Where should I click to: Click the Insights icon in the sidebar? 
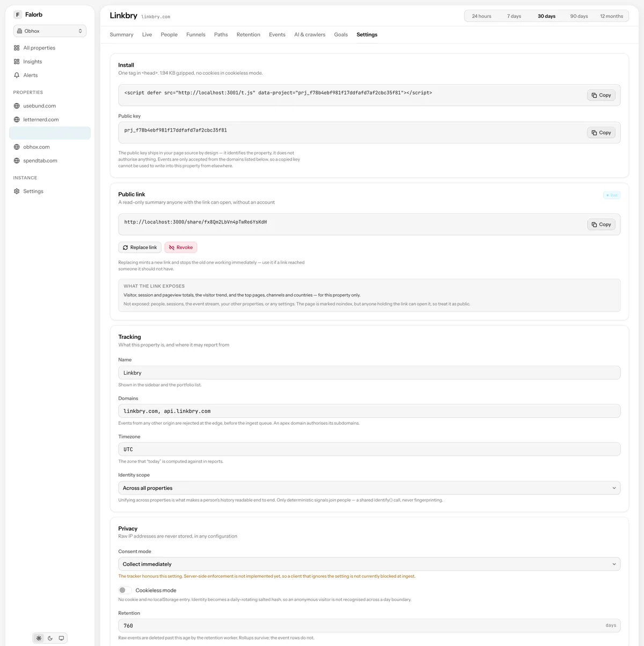click(x=17, y=62)
